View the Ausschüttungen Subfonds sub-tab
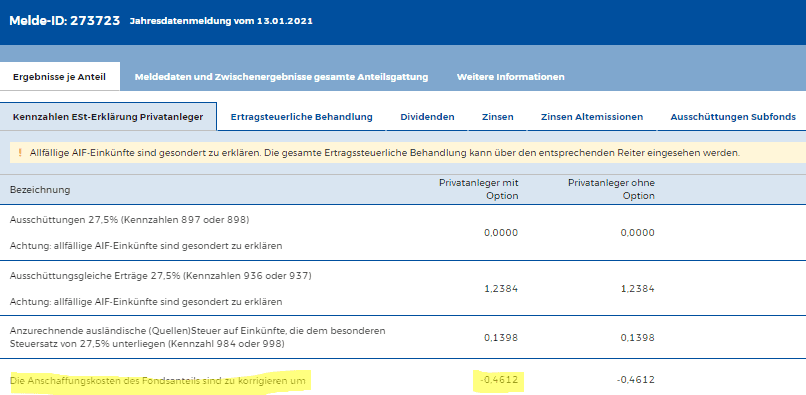This screenshot has height=395, width=806. [x=733, y=117]
